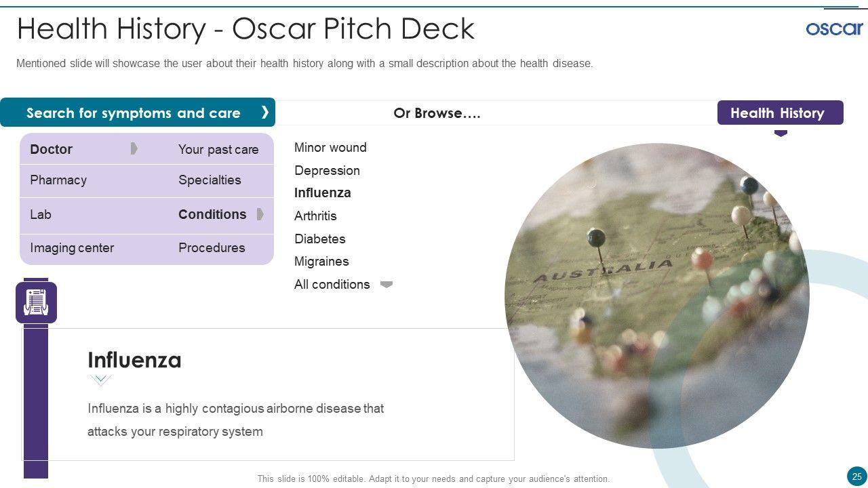Click the Migraines condition

(x=321, y=262)
